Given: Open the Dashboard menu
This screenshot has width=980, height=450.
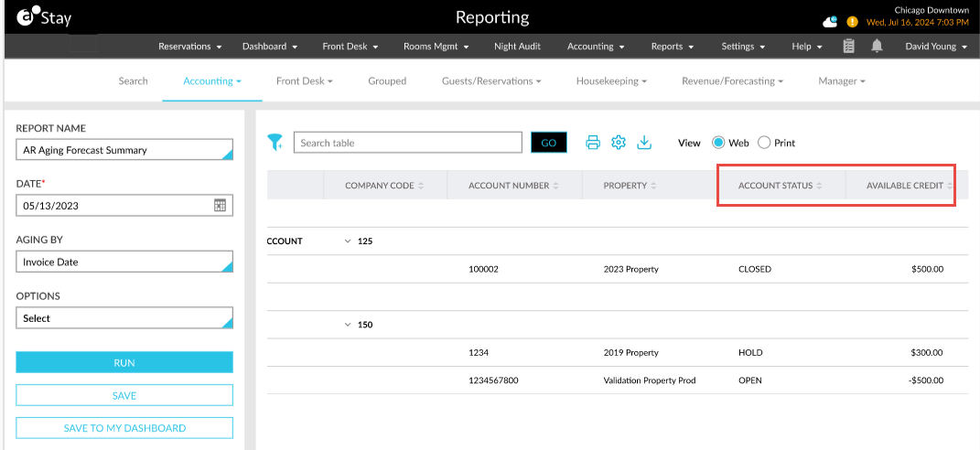Looking at the screenshot, I should click(x=270, y=47).
